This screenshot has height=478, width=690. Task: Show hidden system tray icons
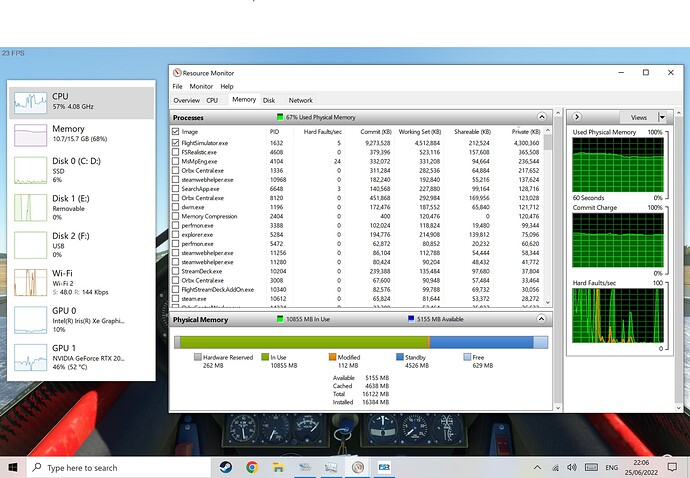click(x=537, y=468)
